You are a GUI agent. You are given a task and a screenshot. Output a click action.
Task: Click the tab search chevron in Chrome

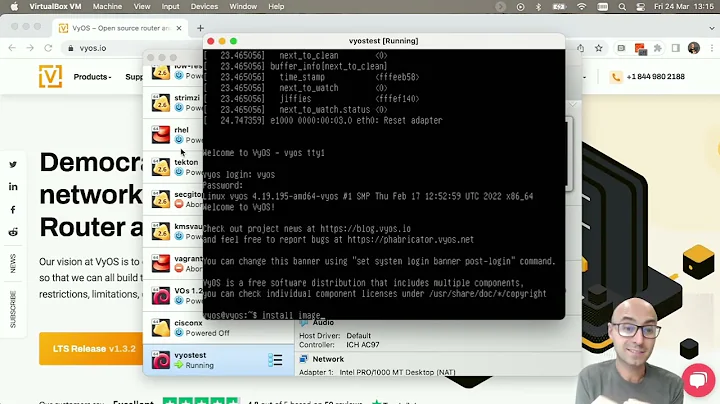(x=712, y=28)
